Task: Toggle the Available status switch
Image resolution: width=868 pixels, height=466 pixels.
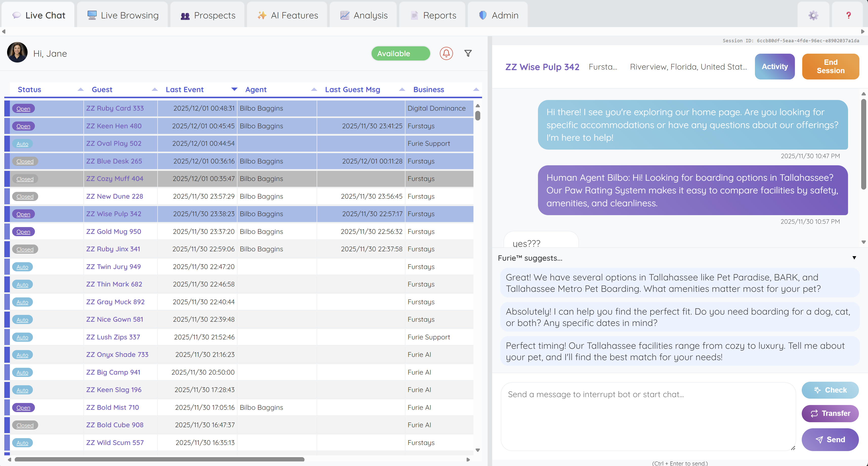Action: 400,53
